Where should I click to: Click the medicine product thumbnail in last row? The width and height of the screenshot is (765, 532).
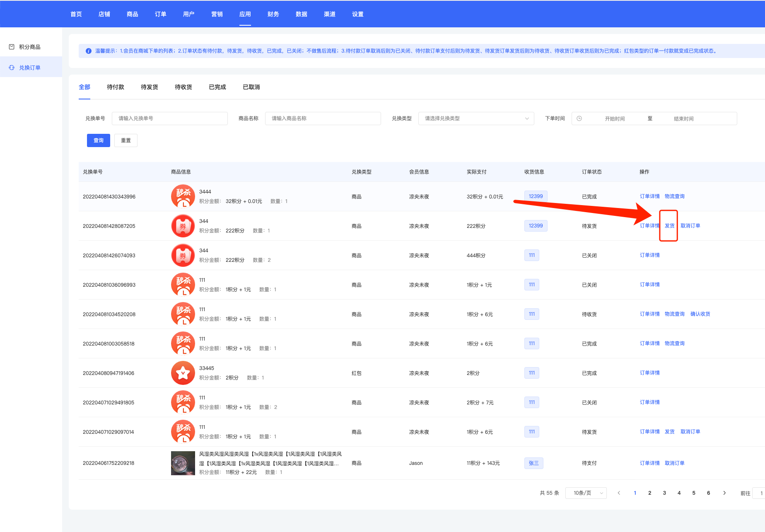(183, 463)
